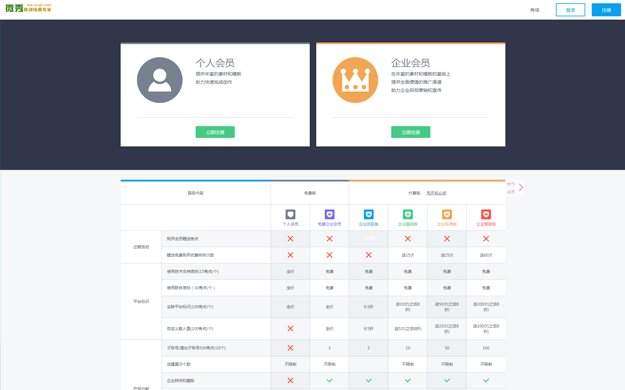Viewport: 625px width, 390px height.
Task: Click the grey 个人会员 avatar icon
Action: click(160, 80)
